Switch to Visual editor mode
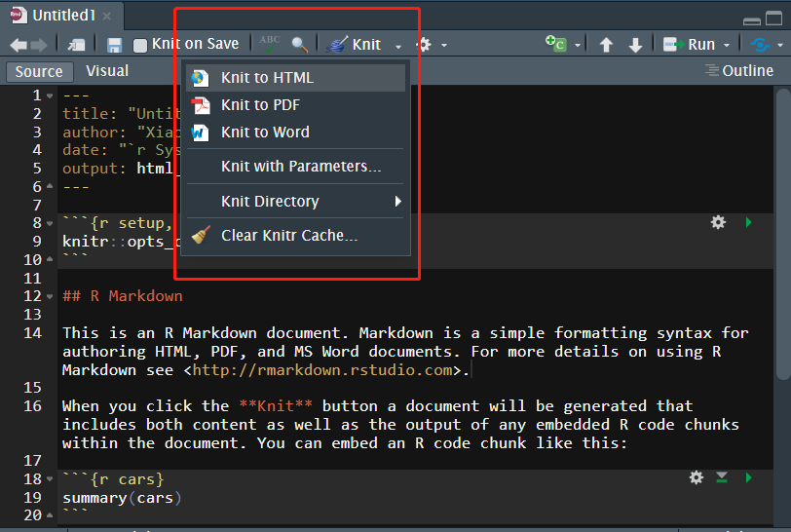The image size is (791, 532). click(x=107, y=71)
